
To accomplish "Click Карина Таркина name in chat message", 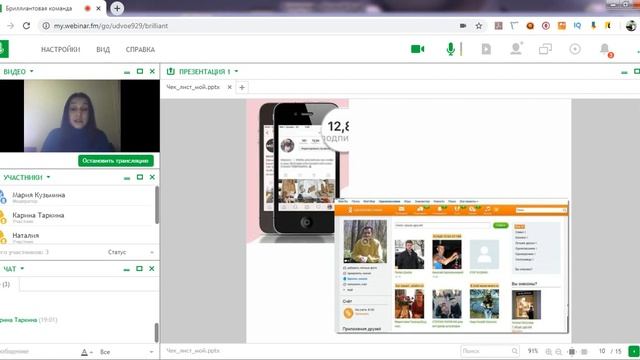I will (x=18, y=320).
